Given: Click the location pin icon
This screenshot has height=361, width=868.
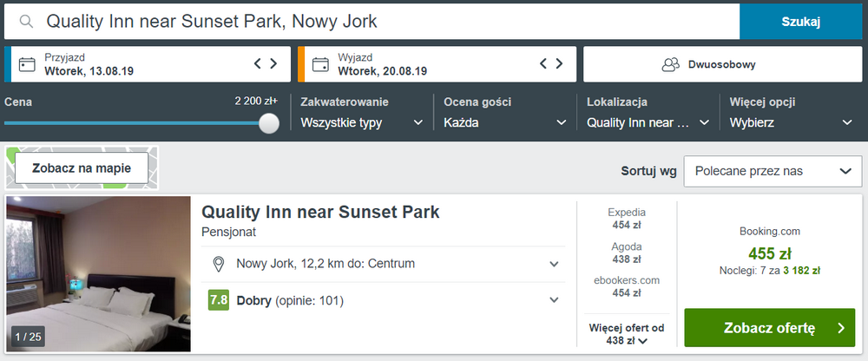Looking at the screenshot, I should click(219, 264).
